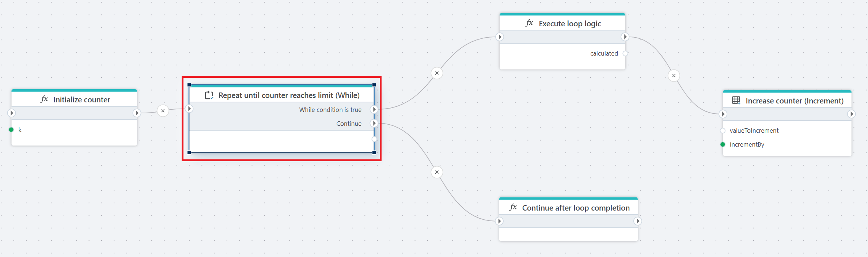Click the loop icon on the While node
This screenshot has width=868, height=257.
pos(209,95)
